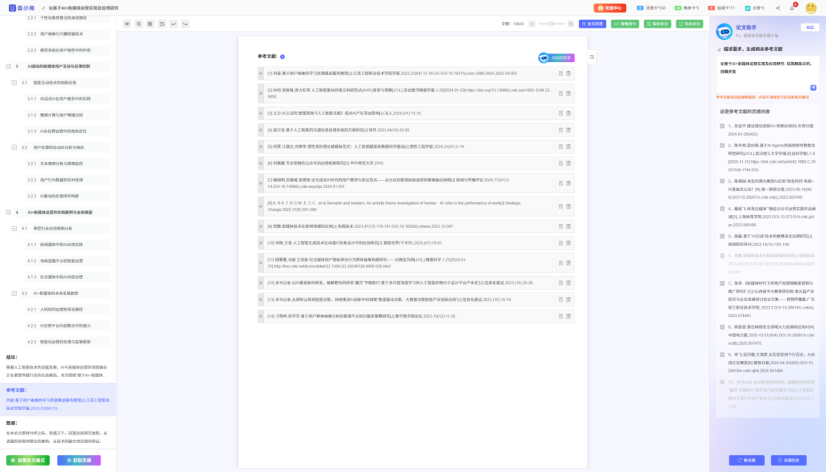Check suggested reference 8 in the assistant panel
This screenshot has width=827, height=472.
click(x=722, y=327)
